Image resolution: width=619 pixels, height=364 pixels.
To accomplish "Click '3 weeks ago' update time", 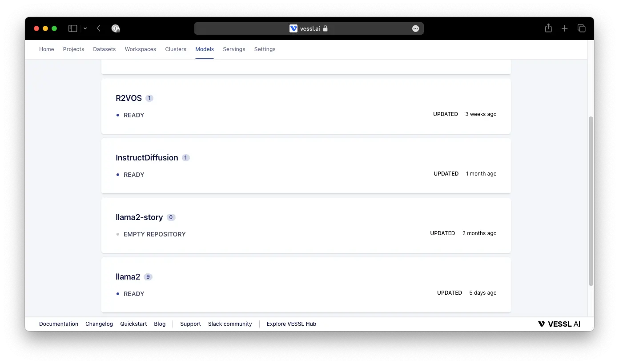I will tap(481, 114).
